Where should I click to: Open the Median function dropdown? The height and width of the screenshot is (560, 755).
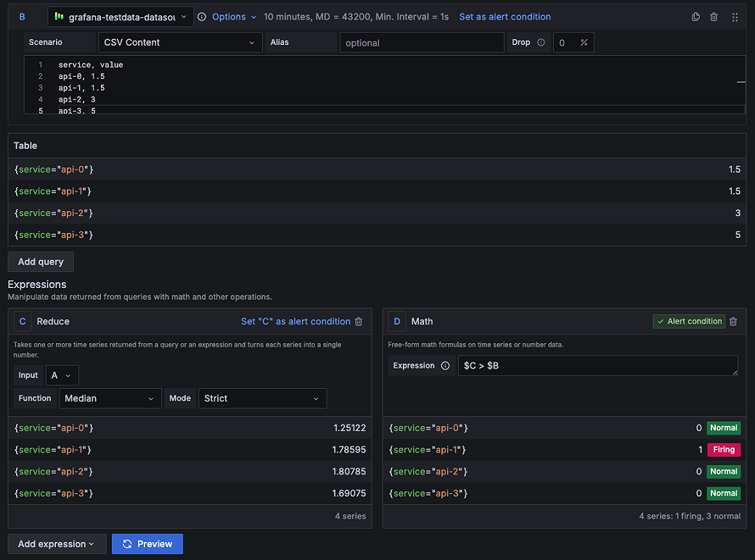point(110,398)
